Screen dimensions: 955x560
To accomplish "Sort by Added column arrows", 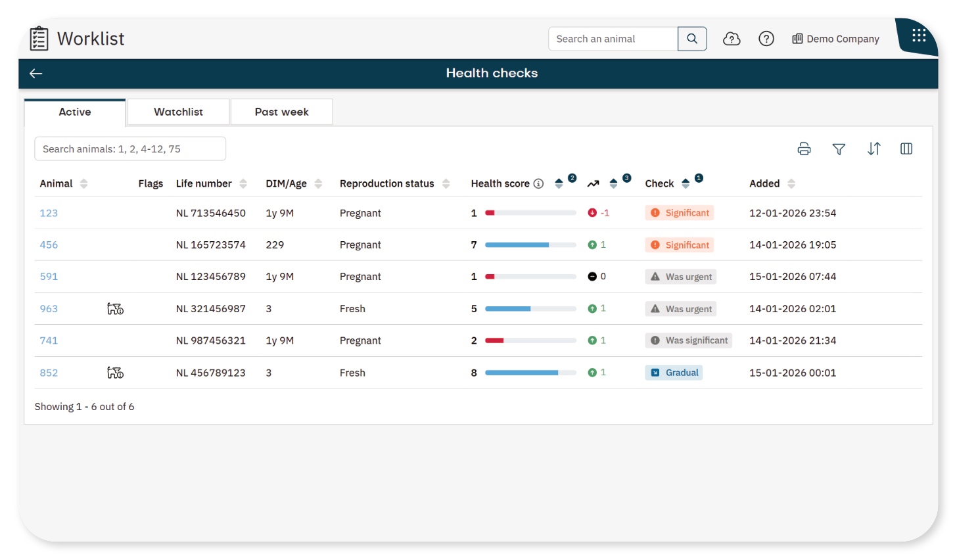I will pyautogui.click(x=791, y=184).
